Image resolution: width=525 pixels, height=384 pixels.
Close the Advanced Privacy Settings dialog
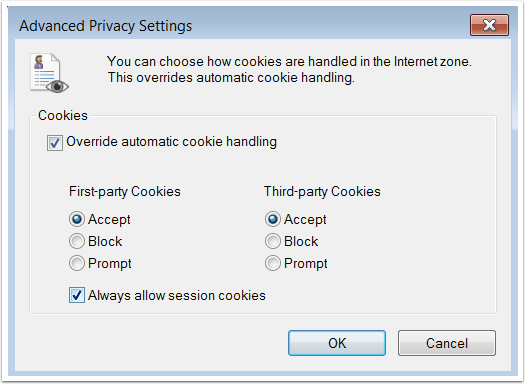pyautogui.click(x=489, y=25)
